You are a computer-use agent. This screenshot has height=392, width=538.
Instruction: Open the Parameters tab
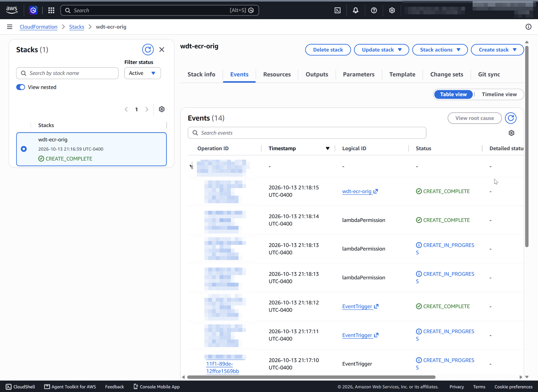359,74
